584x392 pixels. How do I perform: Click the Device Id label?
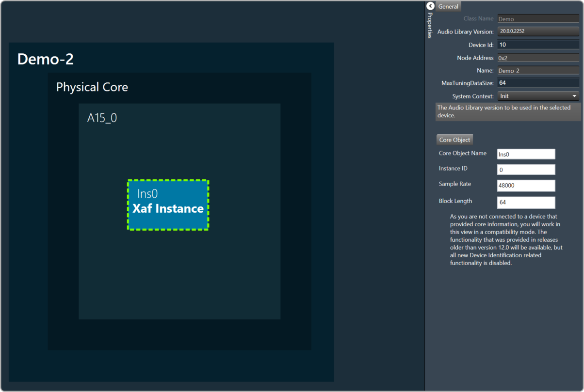tap(481, 45)
